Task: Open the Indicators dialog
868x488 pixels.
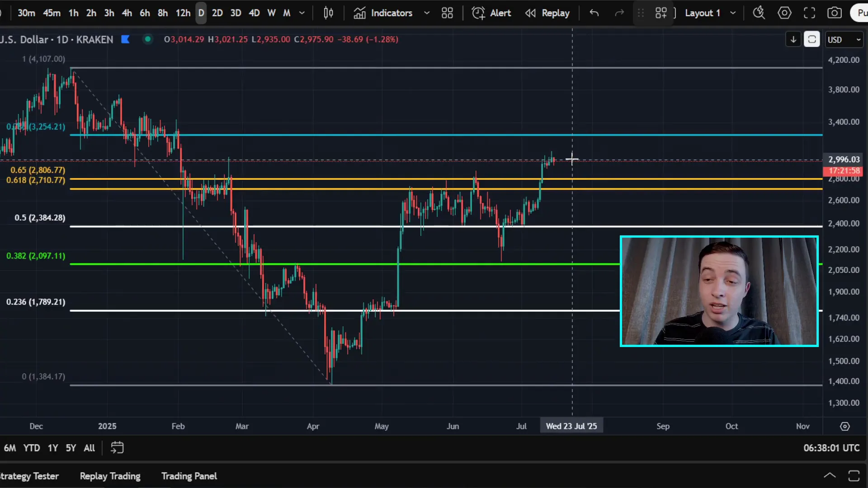Action: point(383,13)
